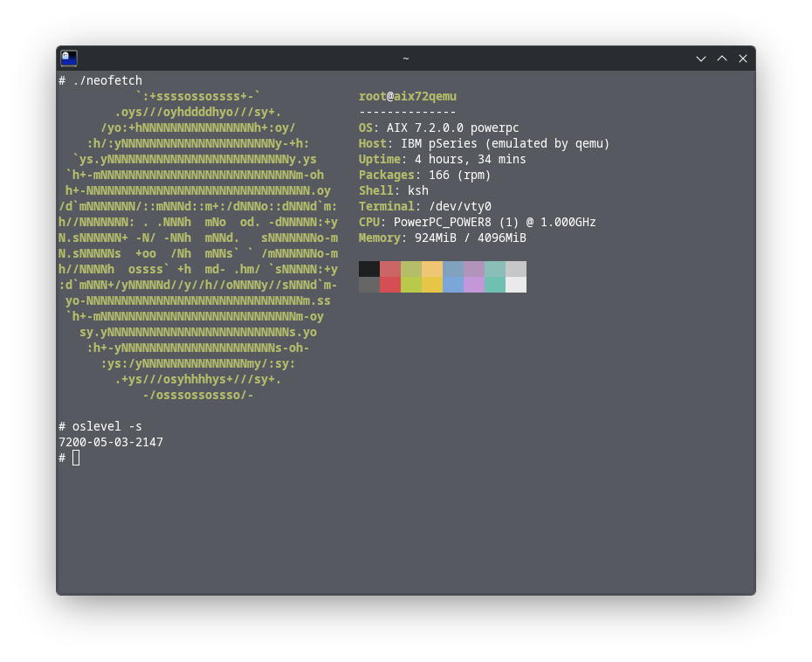Maximize the terminal window
Image resolution: width=812 pixels, height=662 pixels.
(722, 59)
